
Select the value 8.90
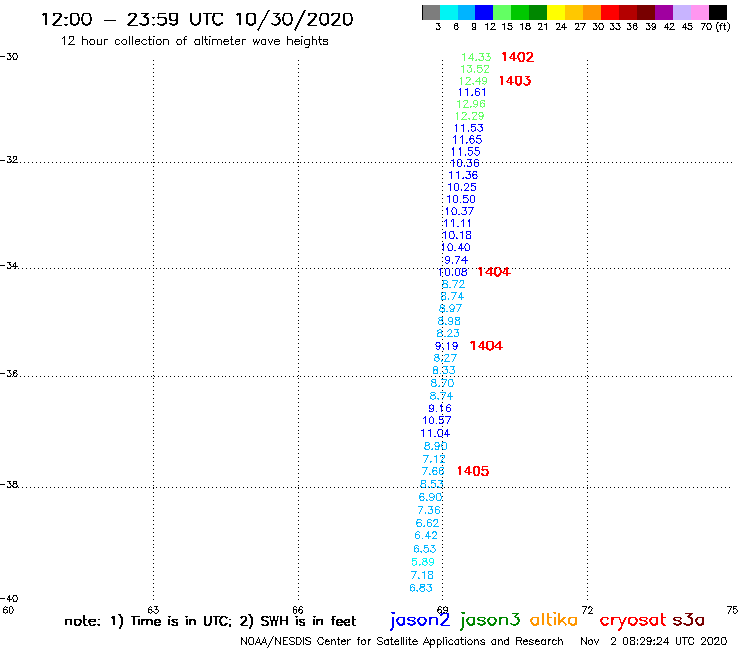click(x=435, y=446)
